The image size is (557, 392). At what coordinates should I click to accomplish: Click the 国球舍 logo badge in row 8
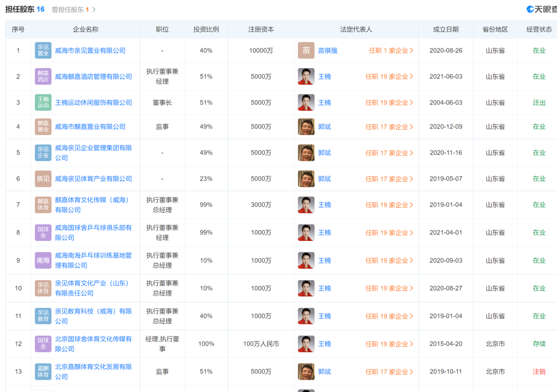click(43, 233)
